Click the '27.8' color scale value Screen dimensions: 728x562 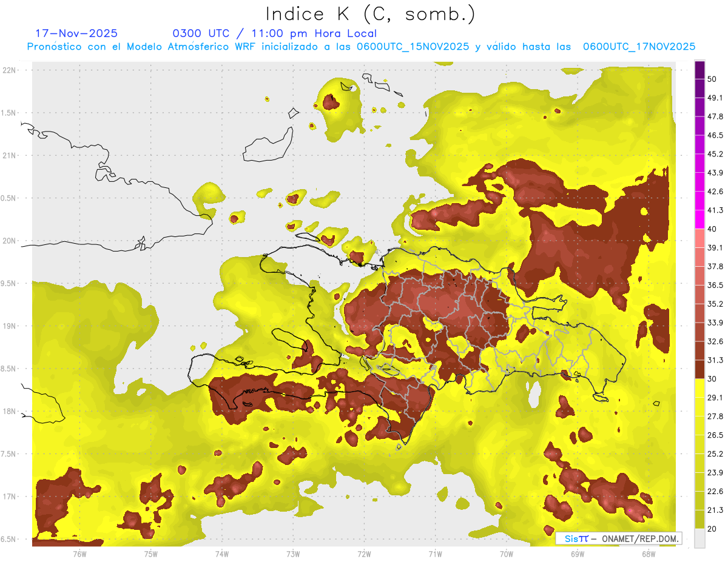(x=715, y=416)
